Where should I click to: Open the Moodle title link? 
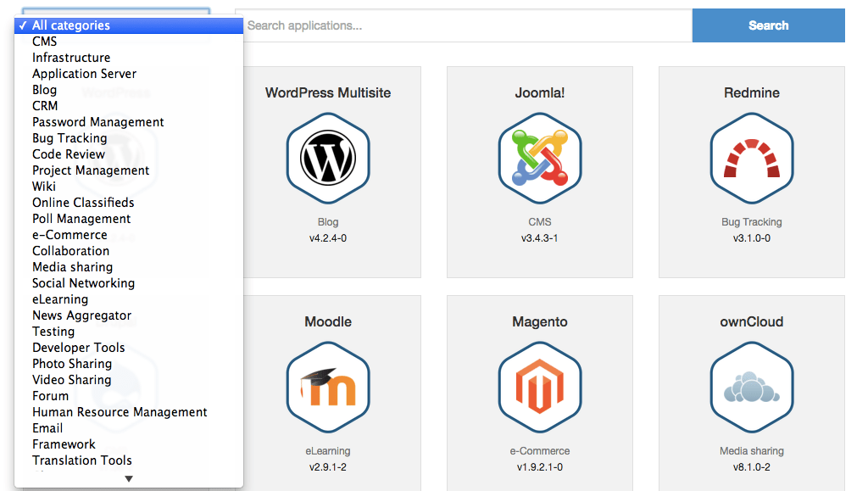pyautogui.click(x=328, y=322)
